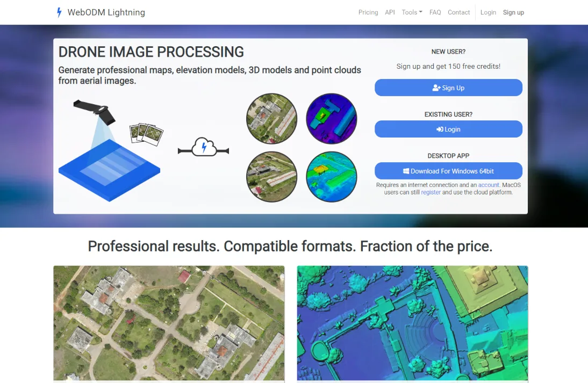Open the large aerial orthophoto image
The width and height of the screenshot is (588, 383).
[x=169, y=323]
